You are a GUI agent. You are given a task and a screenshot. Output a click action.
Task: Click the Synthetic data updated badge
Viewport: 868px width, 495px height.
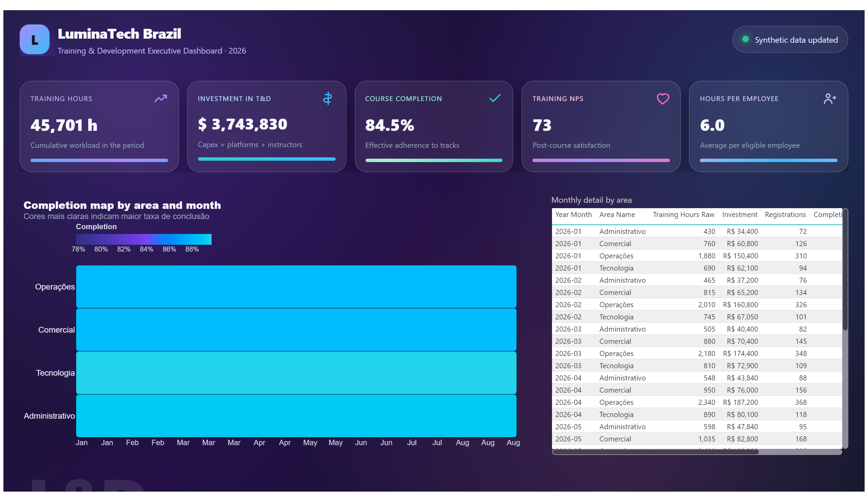pos(790,39)
